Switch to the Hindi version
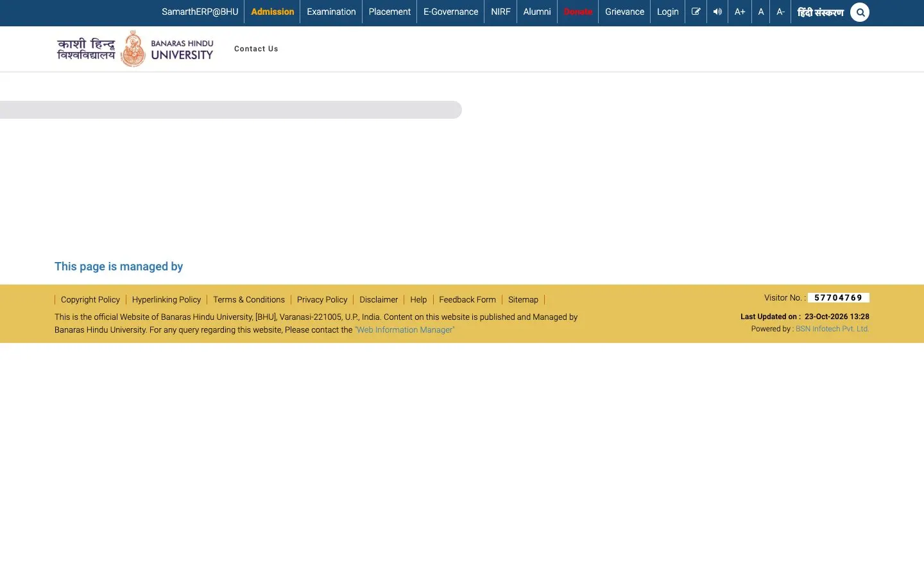Viewport: 924px width, 578px height. (820, 12)
